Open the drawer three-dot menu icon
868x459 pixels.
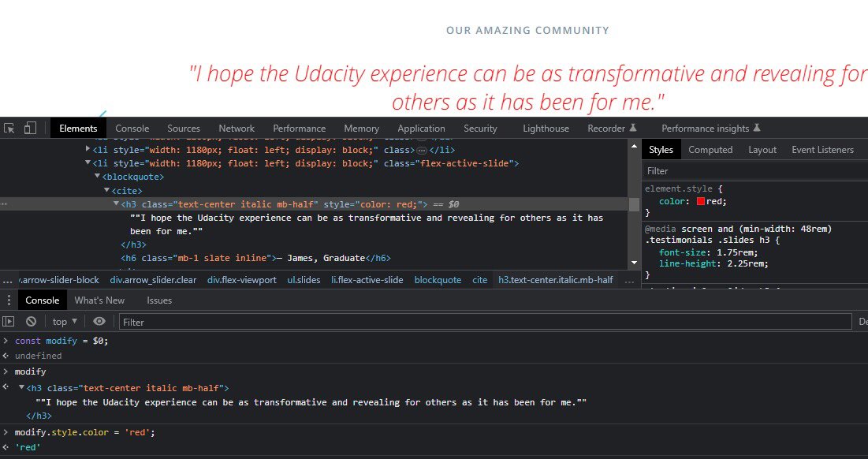9,300
